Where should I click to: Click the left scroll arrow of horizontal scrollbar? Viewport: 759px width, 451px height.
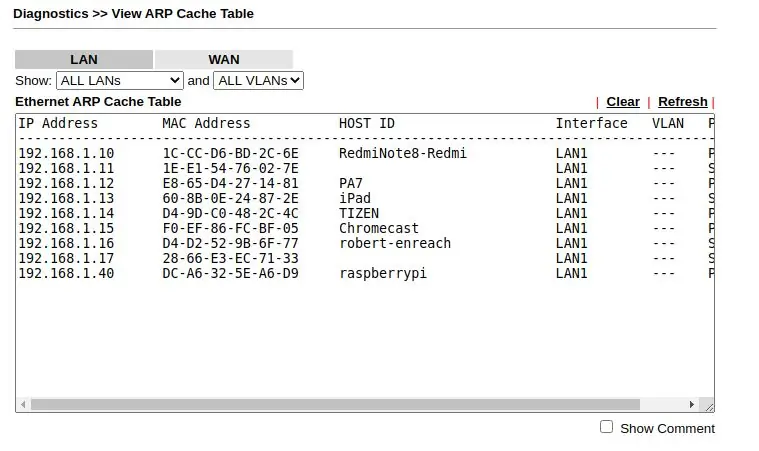coord(23,404)
